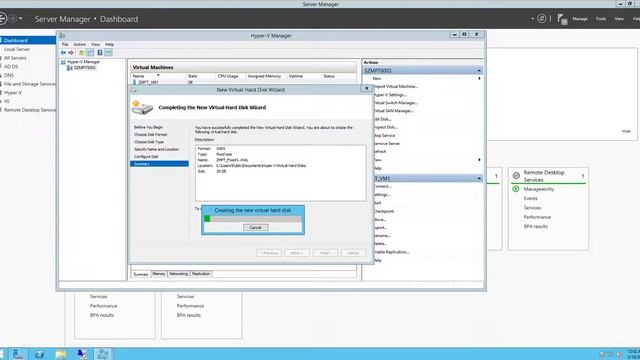Viewport: 640px width, 360px height.
Task: Open the Manage menu in Server Manager
Action: pos(580,19)
